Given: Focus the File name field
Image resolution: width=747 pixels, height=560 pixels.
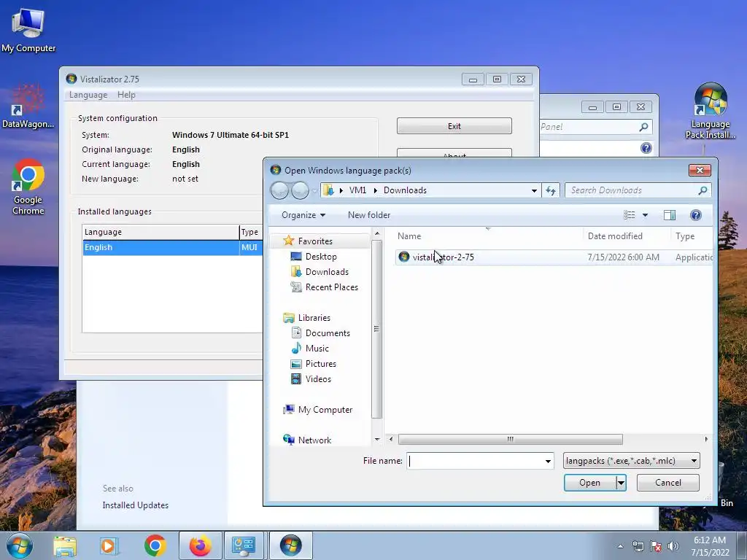Looking at the screenshot, I should click(x=476, y=461).
